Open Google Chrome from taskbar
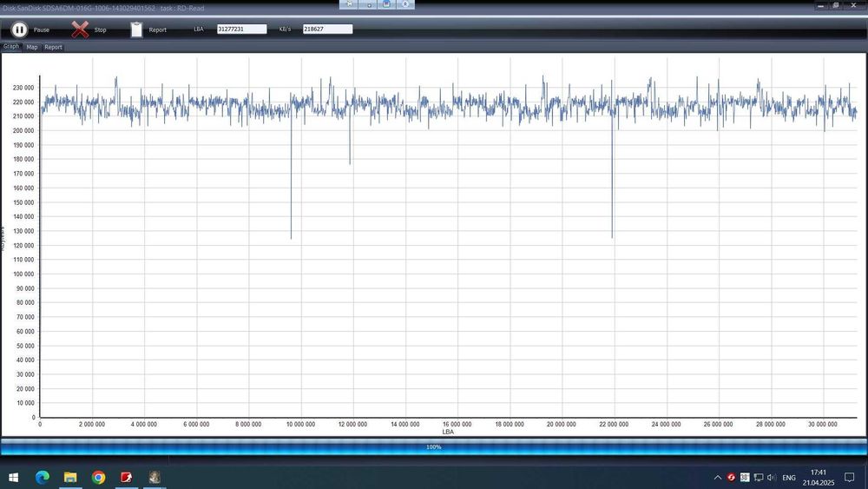Viewport: 868px width, 489px height. click(x=99, y=477)
